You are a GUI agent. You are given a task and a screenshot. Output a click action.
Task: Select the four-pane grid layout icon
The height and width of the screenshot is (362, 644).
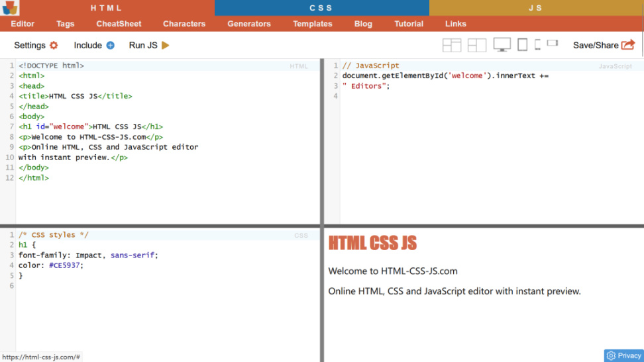tap(452, 45)
